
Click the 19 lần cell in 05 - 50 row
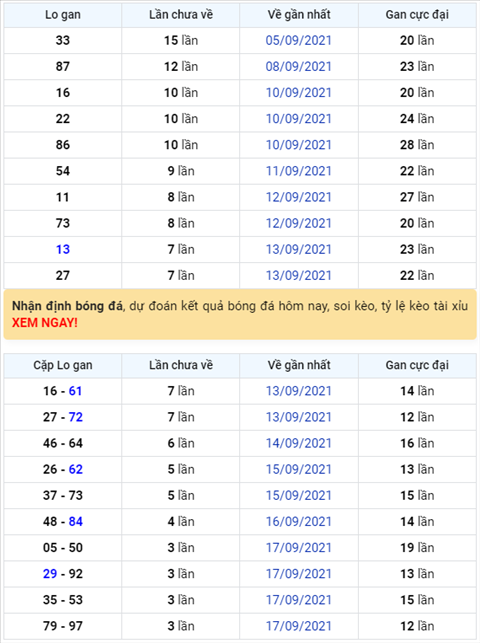(x=417, y=547)
